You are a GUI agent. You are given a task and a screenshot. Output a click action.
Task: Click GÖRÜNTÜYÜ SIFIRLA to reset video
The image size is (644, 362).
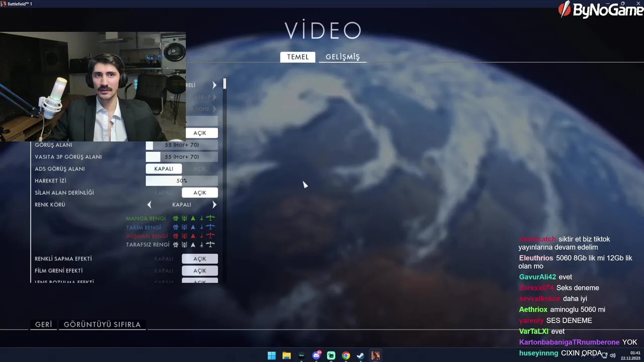coord(102,324)
